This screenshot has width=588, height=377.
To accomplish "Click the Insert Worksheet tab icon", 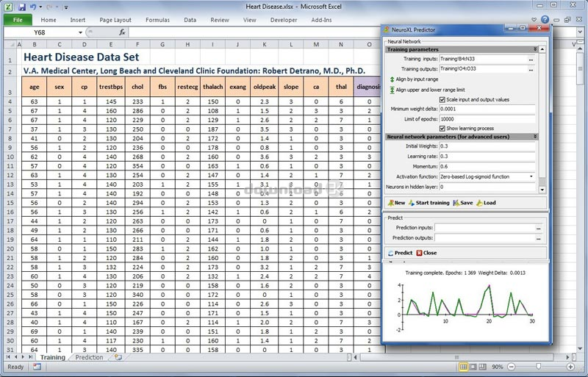I will [x=118, y=357].
